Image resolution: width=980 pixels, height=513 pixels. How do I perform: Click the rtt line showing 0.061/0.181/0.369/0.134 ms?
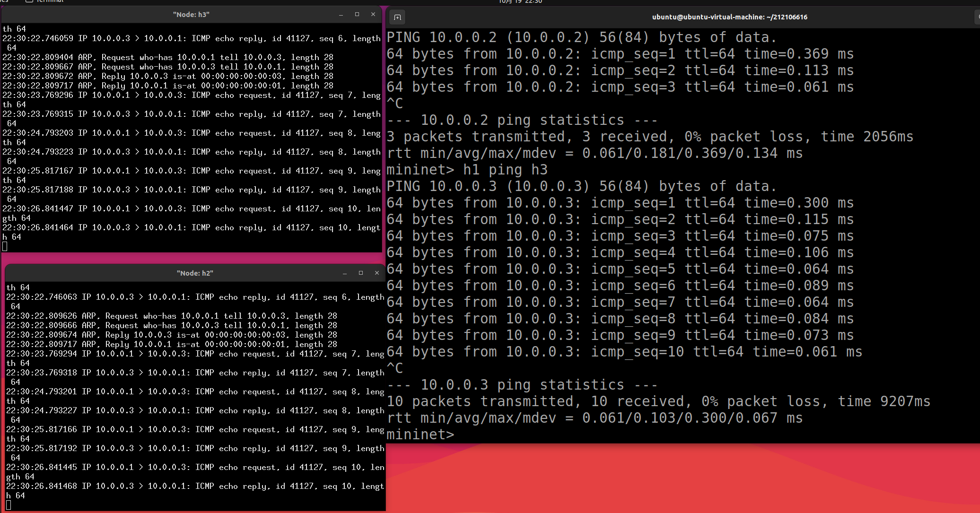pos(595,153)
